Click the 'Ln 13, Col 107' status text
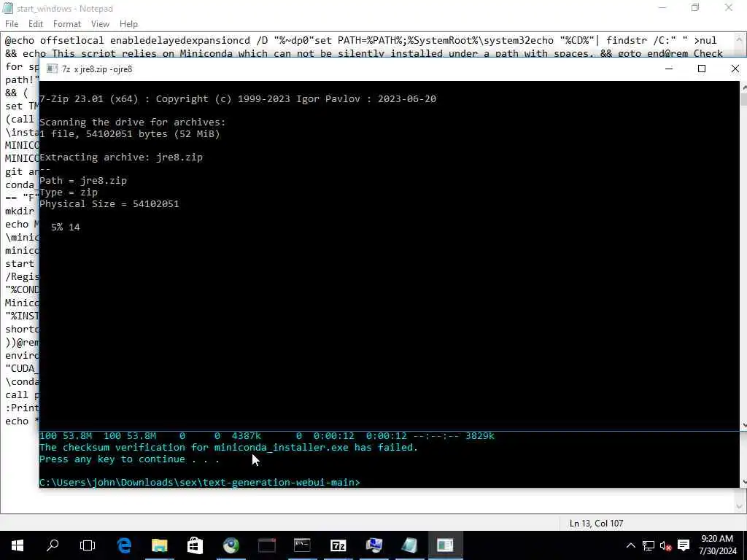747x560 pixels. (x=596, y=524)
